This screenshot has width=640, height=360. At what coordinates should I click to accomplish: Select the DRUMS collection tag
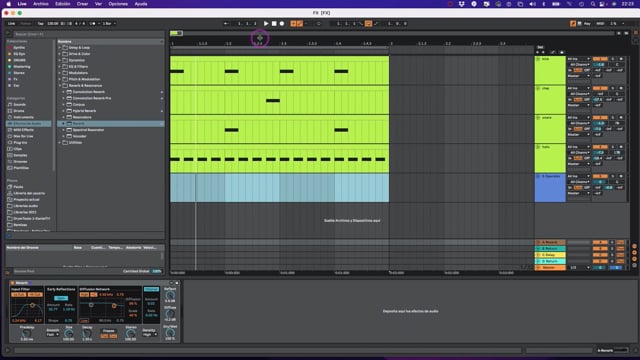pos(19,60)
